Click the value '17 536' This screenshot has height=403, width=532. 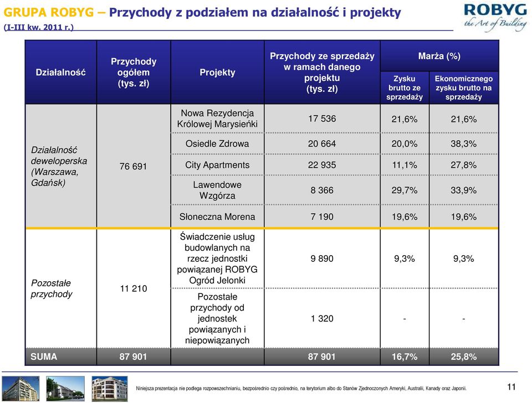(x=322, y=118)
